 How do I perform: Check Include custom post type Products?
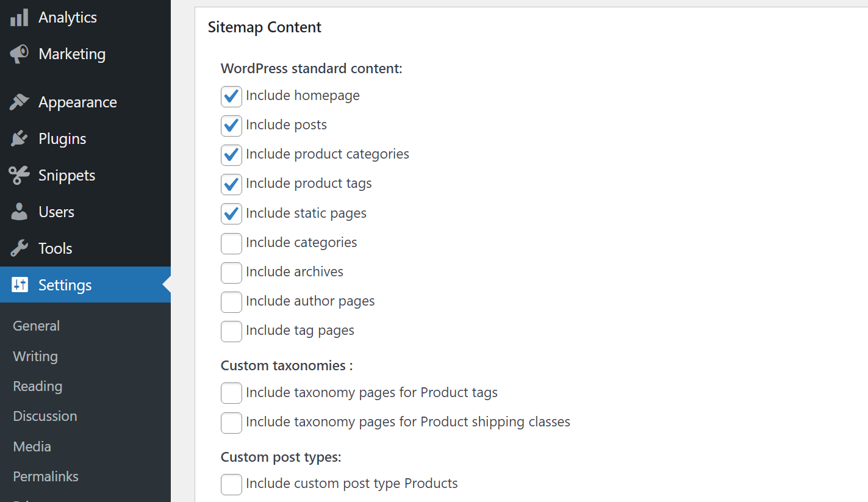point(231,484)
